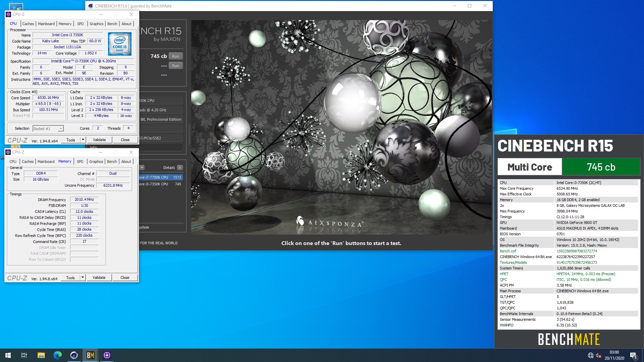Switch to Caches tab in upper CPU-Z

click(x=28, y=24)
